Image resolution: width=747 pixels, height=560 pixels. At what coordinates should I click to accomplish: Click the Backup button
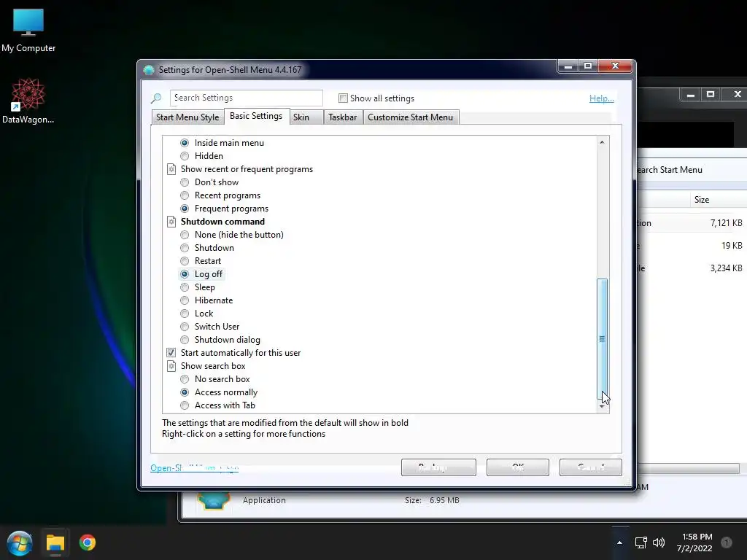pyautogui.click(x=438, y=467)
